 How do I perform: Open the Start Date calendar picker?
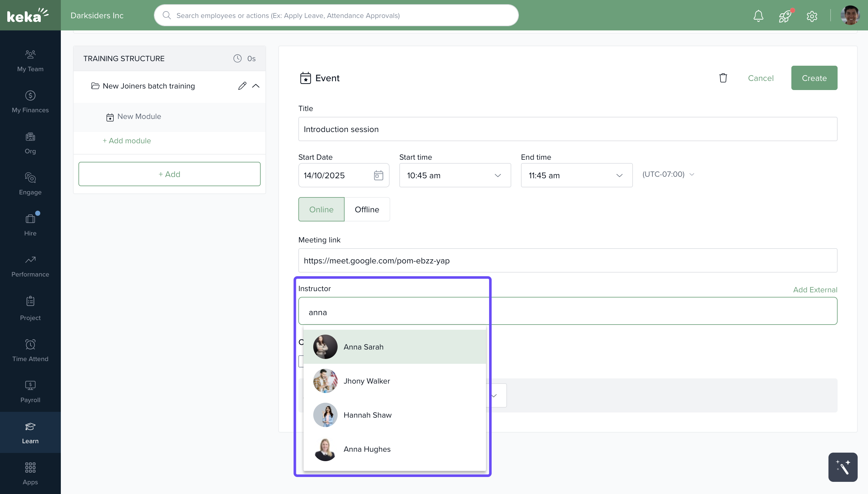(x=378, y=176)
